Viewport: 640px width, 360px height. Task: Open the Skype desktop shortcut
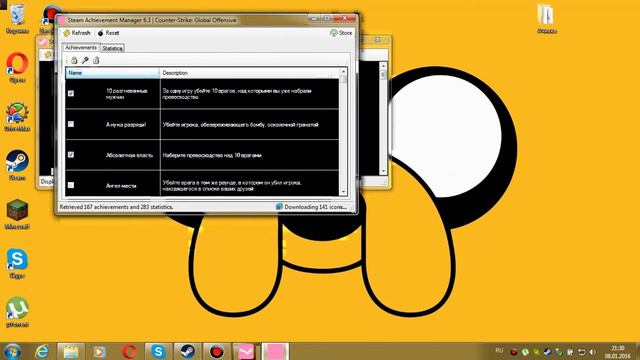click(17, 263)
